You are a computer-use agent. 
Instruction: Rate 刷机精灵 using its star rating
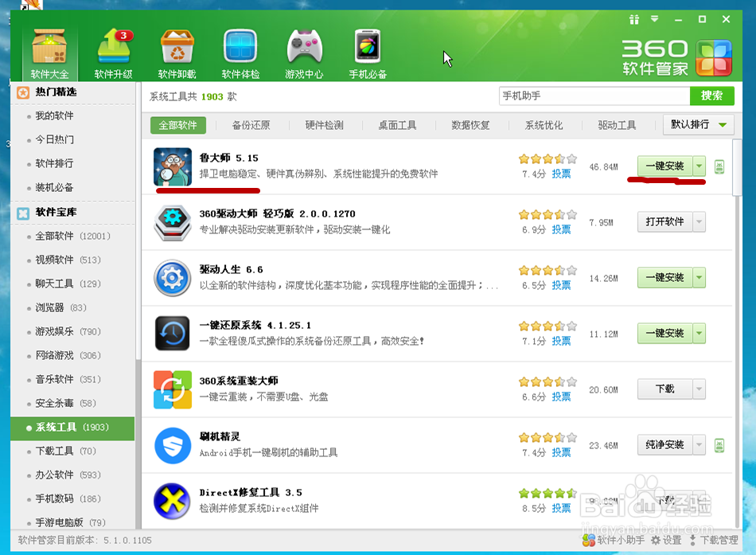point(548,438)
